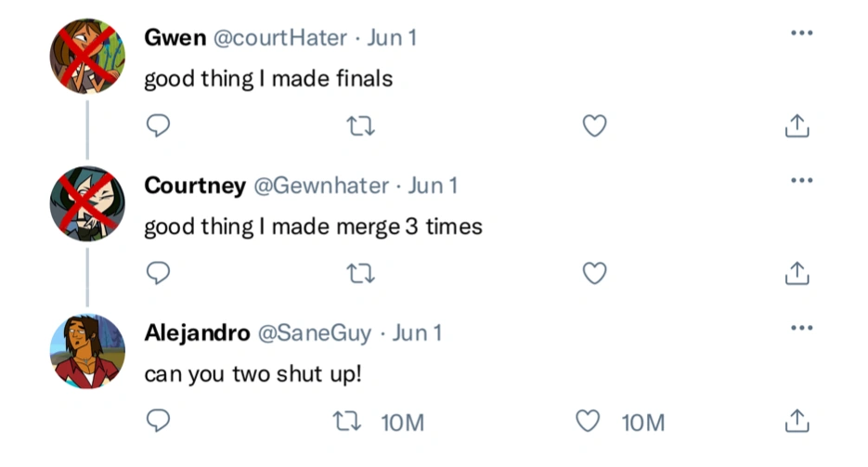
Task: Open Gwen's profile picture
Action: point(87,56)
